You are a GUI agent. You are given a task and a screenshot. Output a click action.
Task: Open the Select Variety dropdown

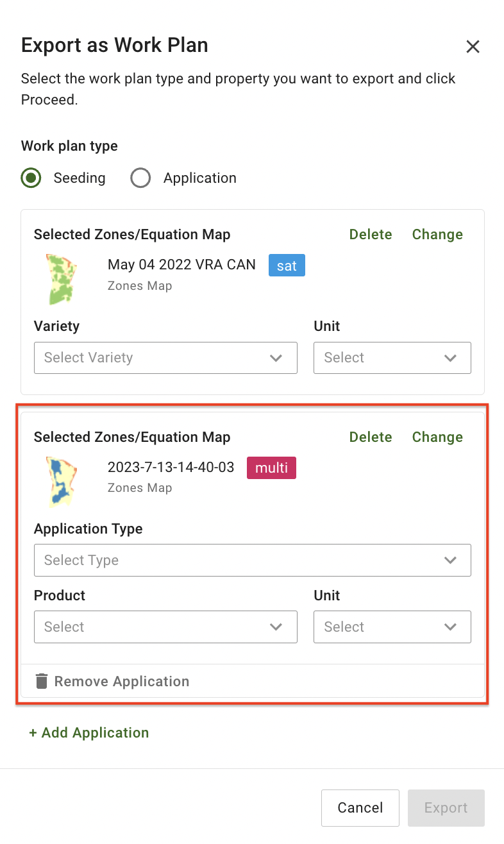click(165, 358)
